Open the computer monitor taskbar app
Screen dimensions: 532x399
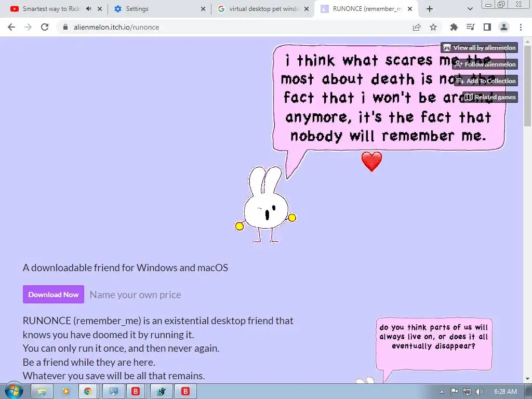[114, 392]
